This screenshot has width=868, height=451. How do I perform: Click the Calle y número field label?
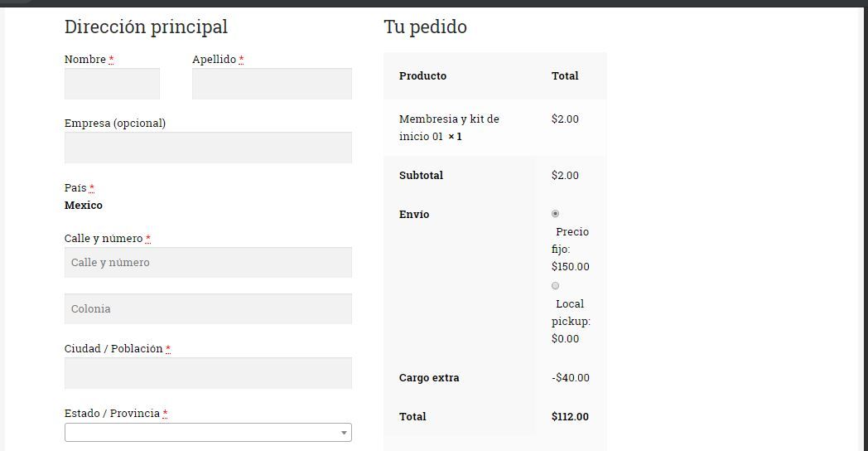point(104,238)
